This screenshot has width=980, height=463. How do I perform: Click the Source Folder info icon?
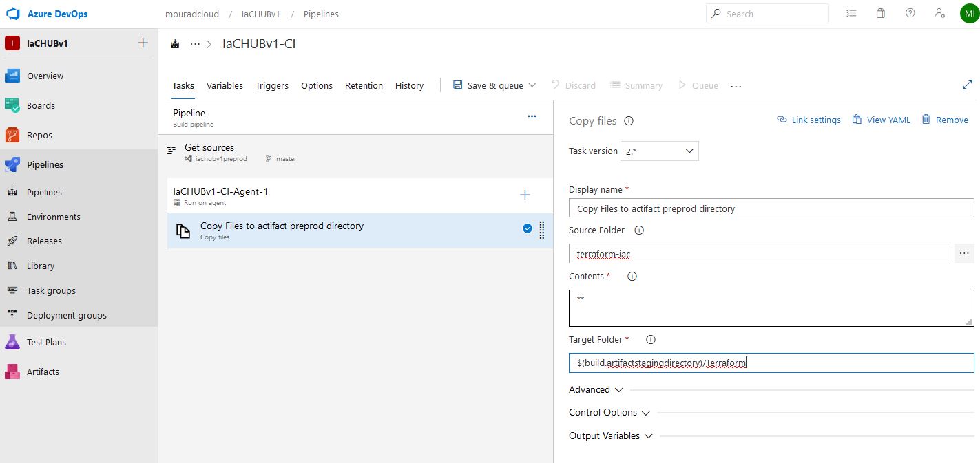tap(638, 230)
